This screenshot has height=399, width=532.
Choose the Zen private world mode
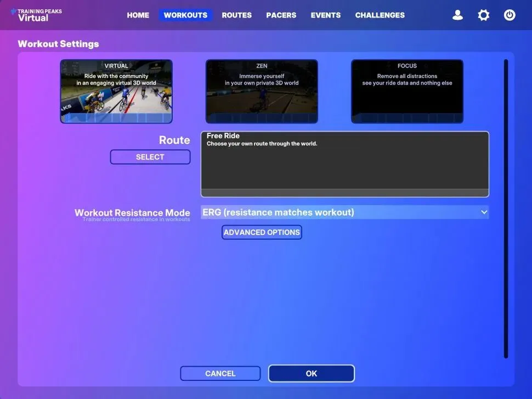(262, 92)
